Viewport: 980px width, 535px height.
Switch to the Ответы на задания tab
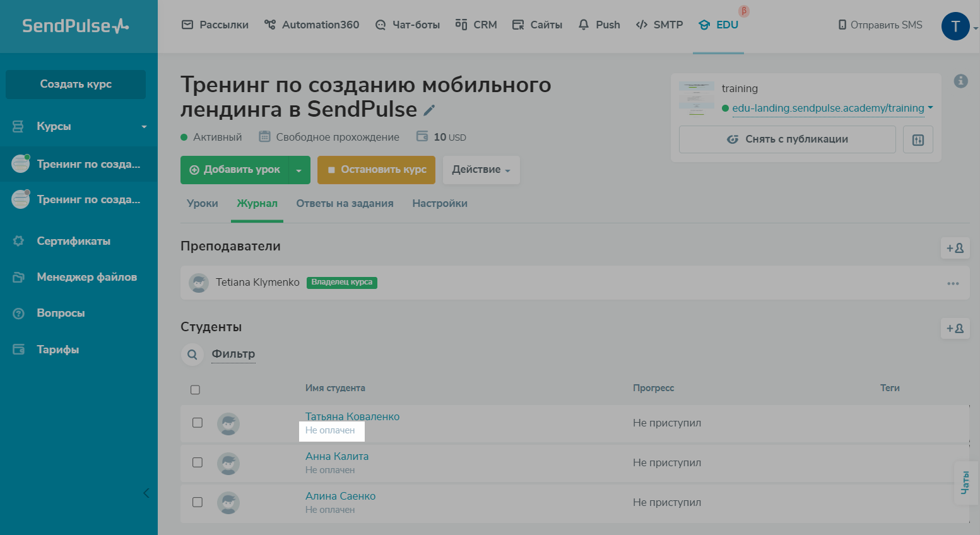[345, 203]
